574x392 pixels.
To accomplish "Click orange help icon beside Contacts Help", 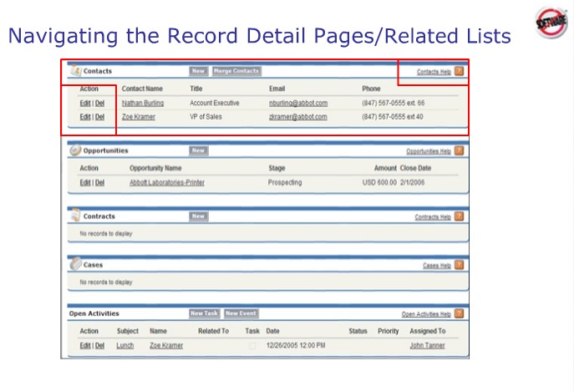I will tap(459, 72).
